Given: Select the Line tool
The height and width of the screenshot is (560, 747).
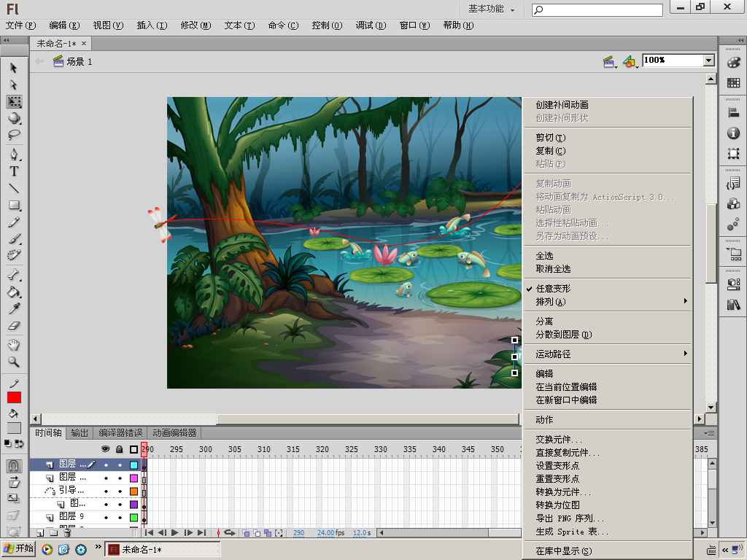Looking at the screenshot, I should point(14,188).
